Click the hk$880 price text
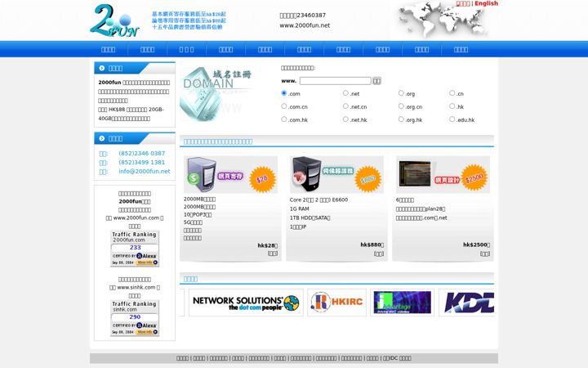Image resolution: width=588 pixels, height=368 pixels. (372, 245)
